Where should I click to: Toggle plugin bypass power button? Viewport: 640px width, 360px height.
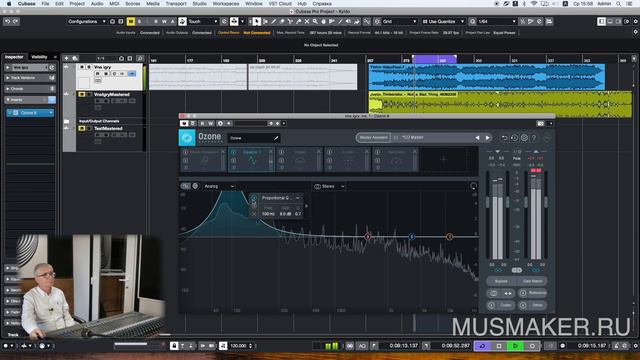coord(184,123)
